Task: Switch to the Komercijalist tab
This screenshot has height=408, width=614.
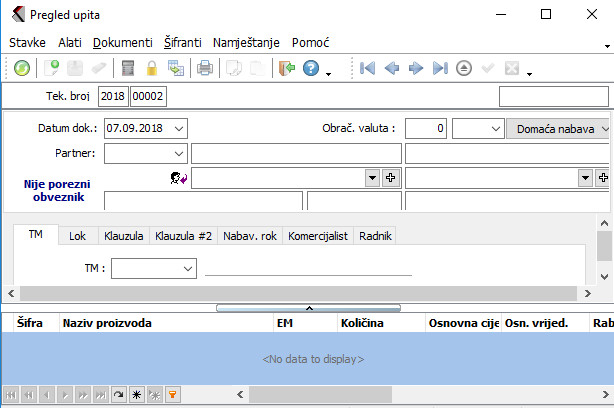Action: (x=317, y=236)
